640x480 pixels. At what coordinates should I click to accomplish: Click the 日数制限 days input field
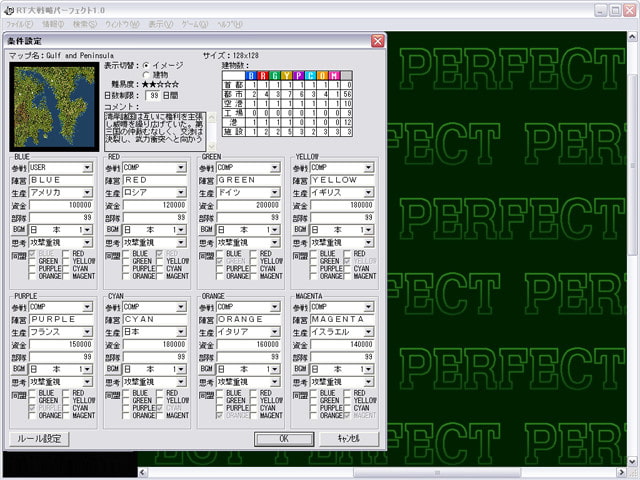(x=153, y=96)
